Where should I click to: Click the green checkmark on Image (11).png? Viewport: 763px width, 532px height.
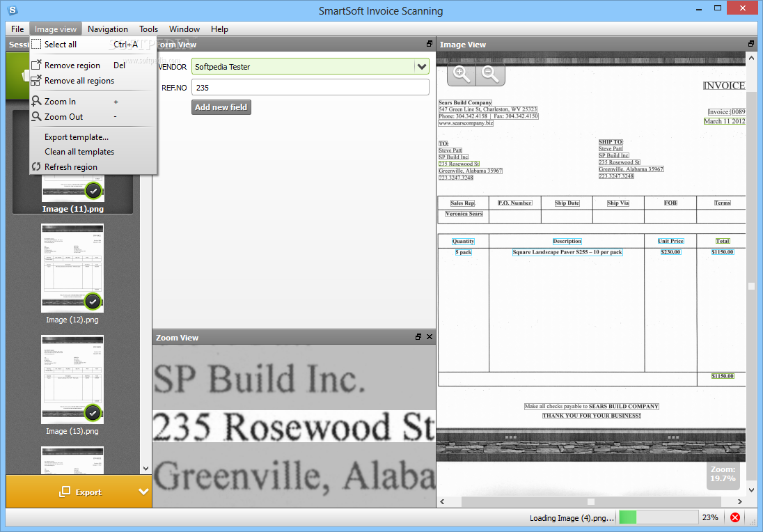[93, 191]
